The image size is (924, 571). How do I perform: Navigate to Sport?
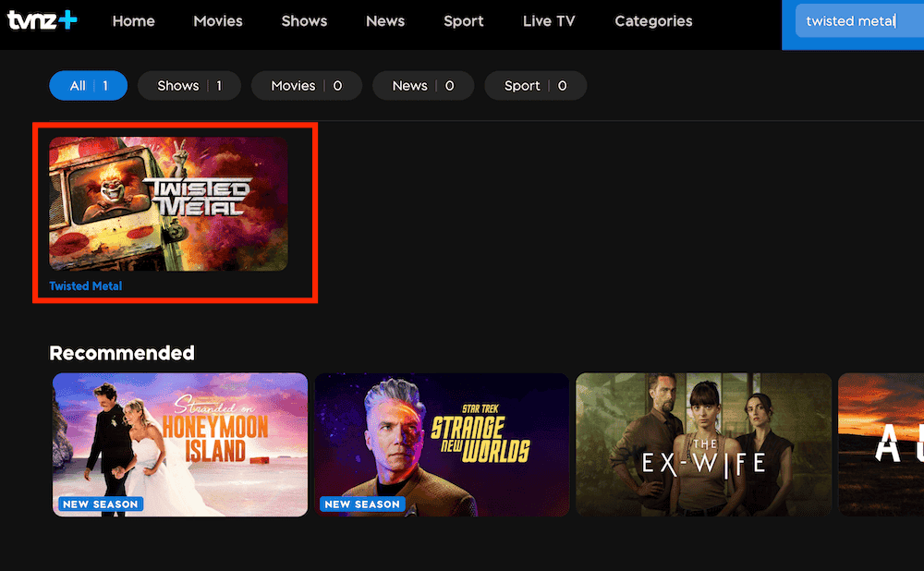[x=464, y=21]
